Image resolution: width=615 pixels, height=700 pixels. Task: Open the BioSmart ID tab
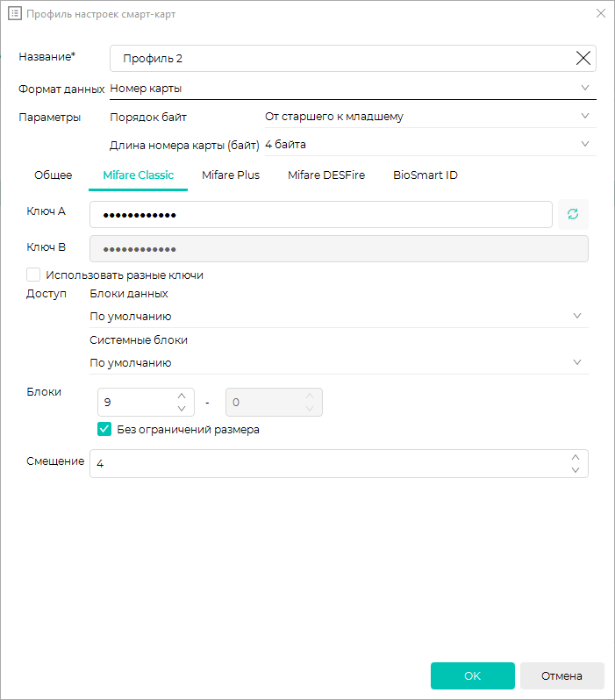tap(425, 175)
